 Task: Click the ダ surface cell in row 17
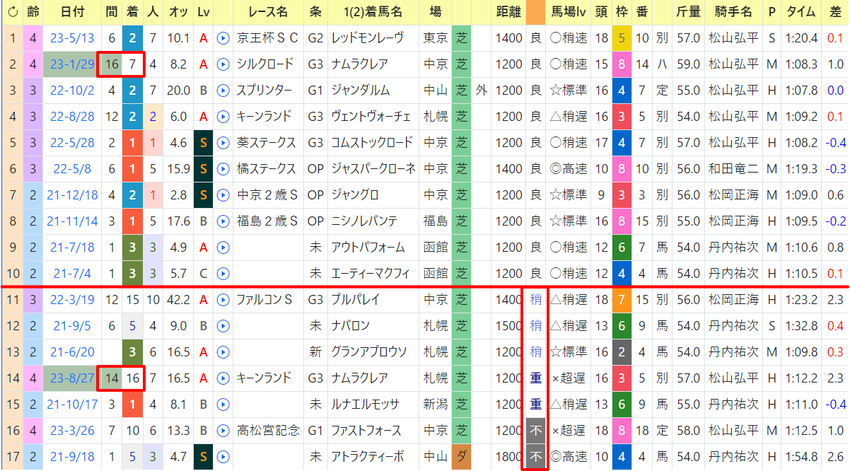pos(461,457)
